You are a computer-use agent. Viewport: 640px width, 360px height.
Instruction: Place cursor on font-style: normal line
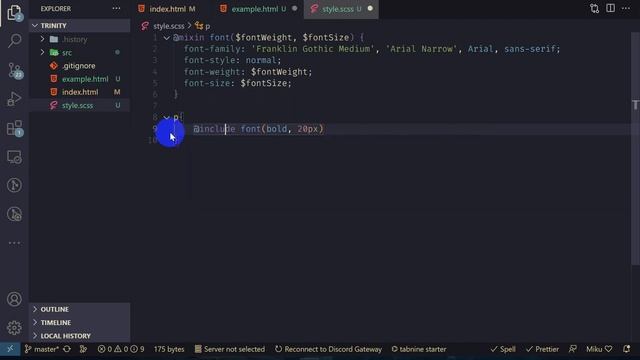coord(233,60)
